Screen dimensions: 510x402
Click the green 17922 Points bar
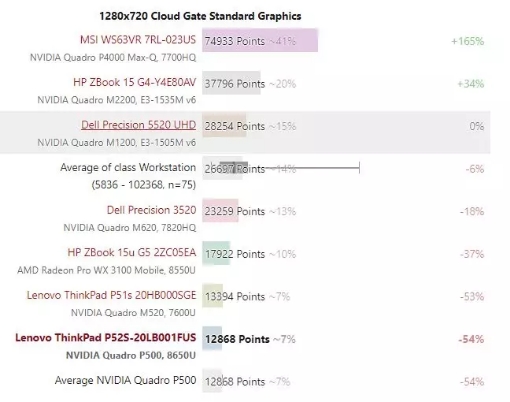pyautogui.click(x=216, y=253)
